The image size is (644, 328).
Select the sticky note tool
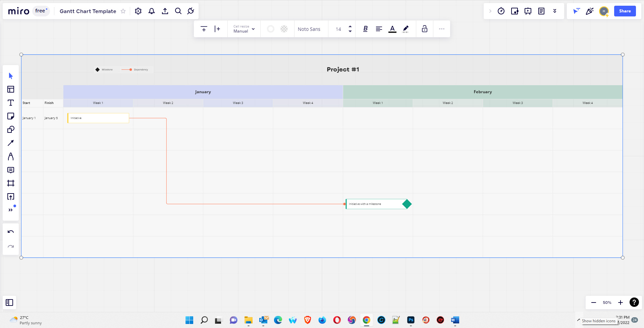11,116
